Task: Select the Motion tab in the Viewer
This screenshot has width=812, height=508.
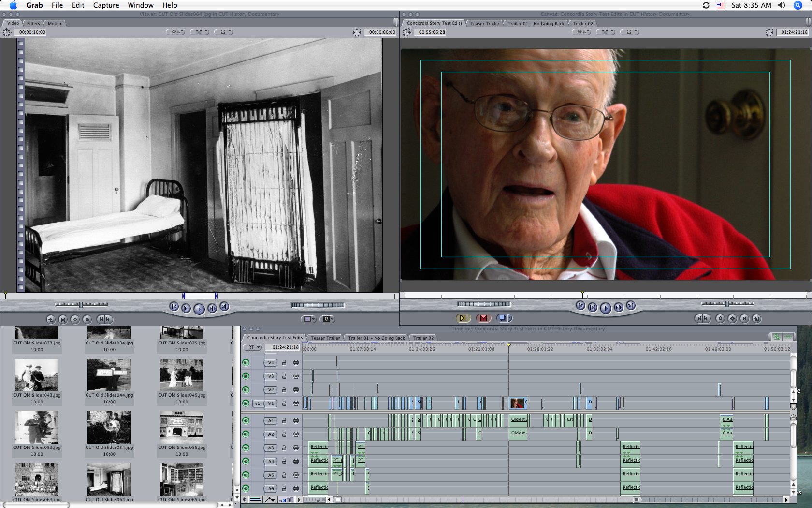Action: tap(55, 23)
